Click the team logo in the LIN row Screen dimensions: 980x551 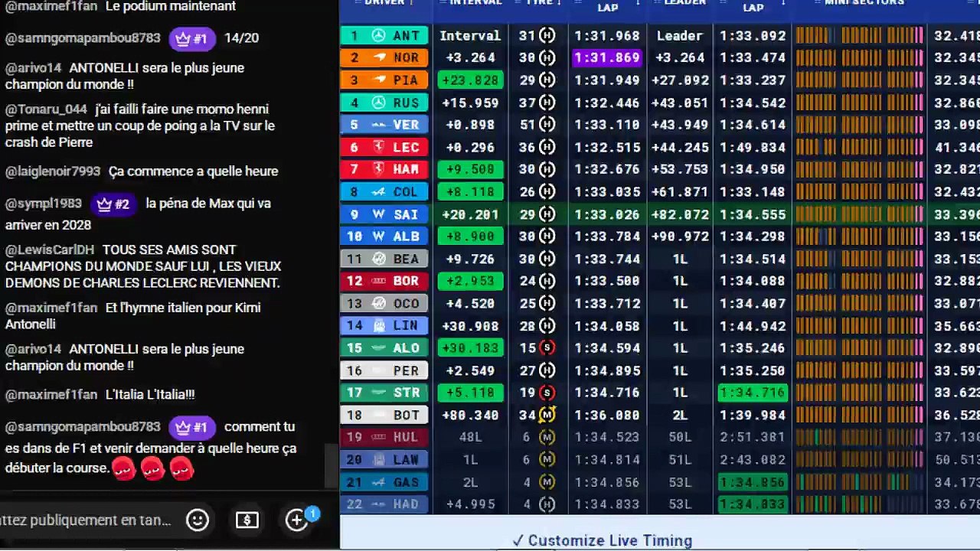[x=378, y=326]
